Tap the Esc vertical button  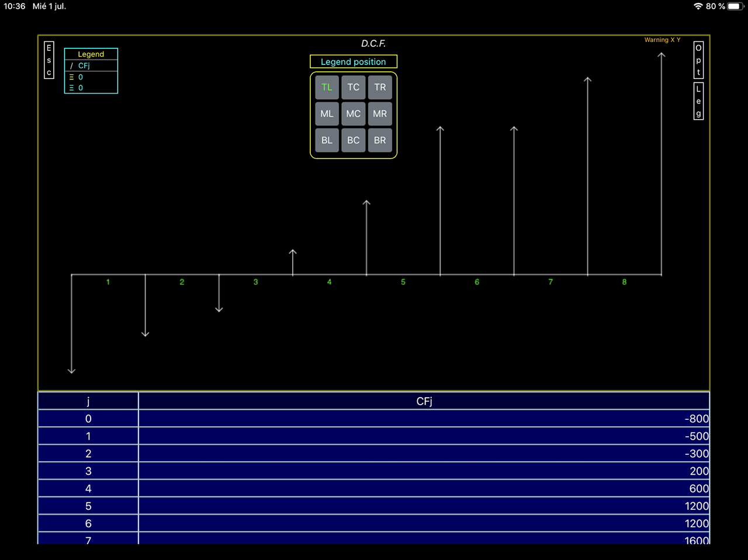(49, 60)
